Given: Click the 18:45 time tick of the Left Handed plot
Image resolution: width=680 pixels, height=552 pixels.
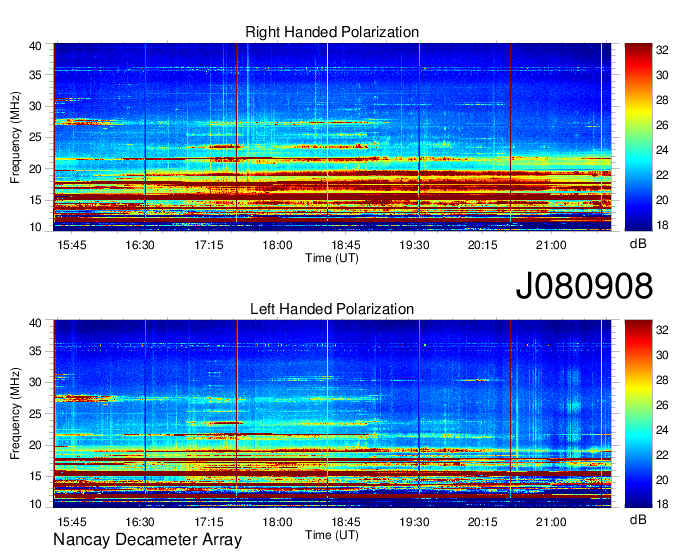Looking at the screenshot, I should [x=346, y=522].
